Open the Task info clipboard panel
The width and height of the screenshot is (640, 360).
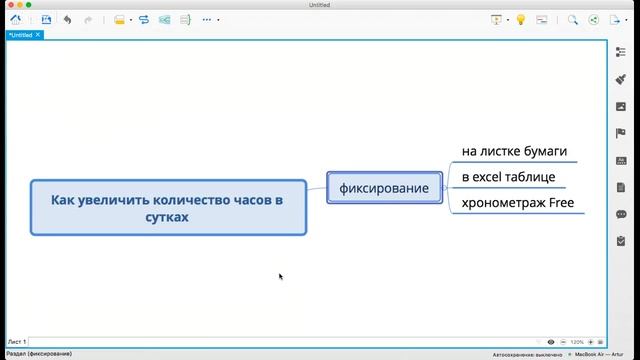621,241
